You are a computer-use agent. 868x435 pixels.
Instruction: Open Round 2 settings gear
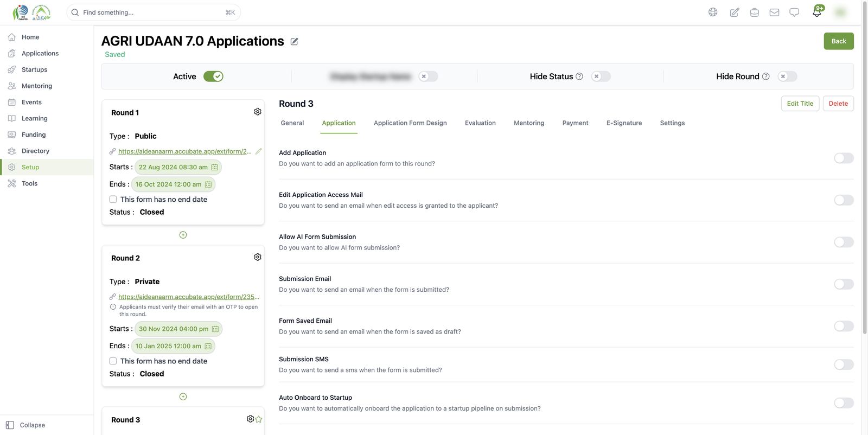click(x=258, y=257)
